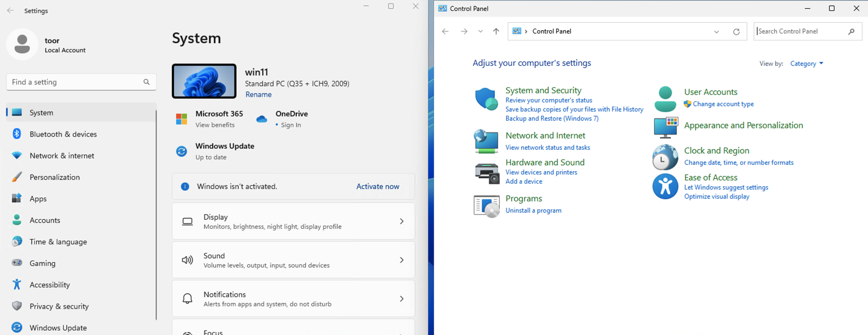Click the Settings sidebar scrollbar
The image size is (868, 335).
point(156,215)
